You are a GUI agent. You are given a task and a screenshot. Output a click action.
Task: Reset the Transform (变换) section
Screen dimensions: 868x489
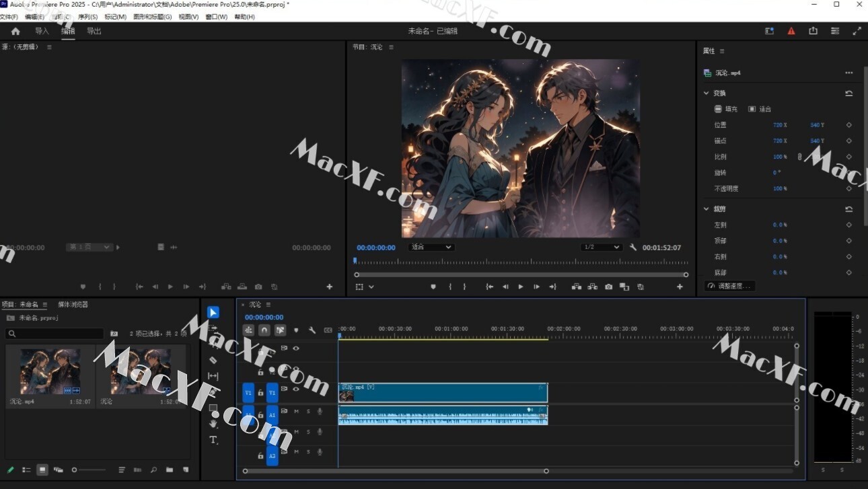[849, 93]
